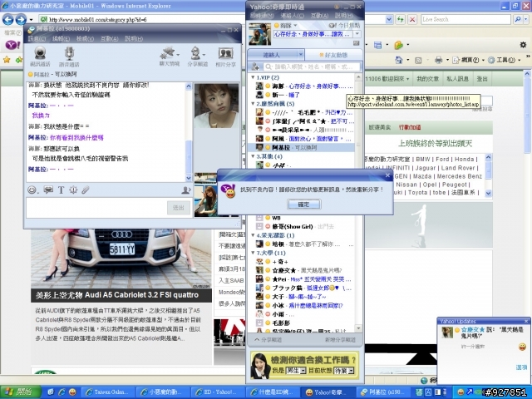This screenshot has height=399, width=532.
Task: Open the availability status dropdown beside display name
Action: 295,26
